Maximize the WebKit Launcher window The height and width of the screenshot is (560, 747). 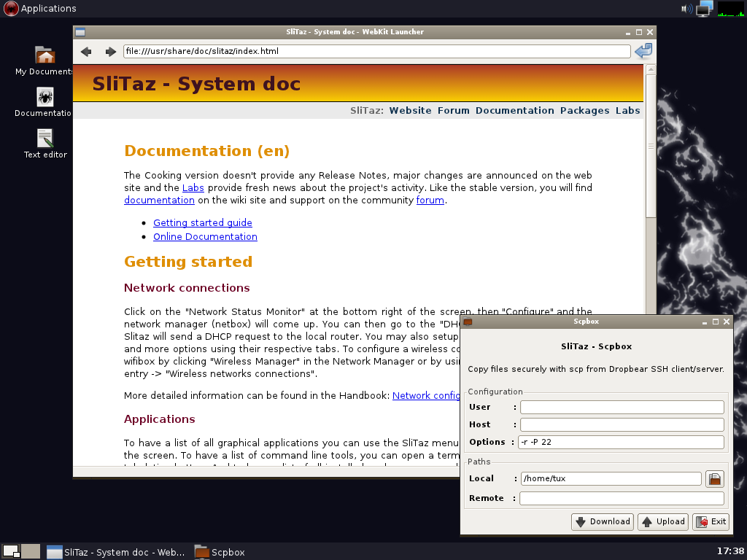click(x=639, y=32)
